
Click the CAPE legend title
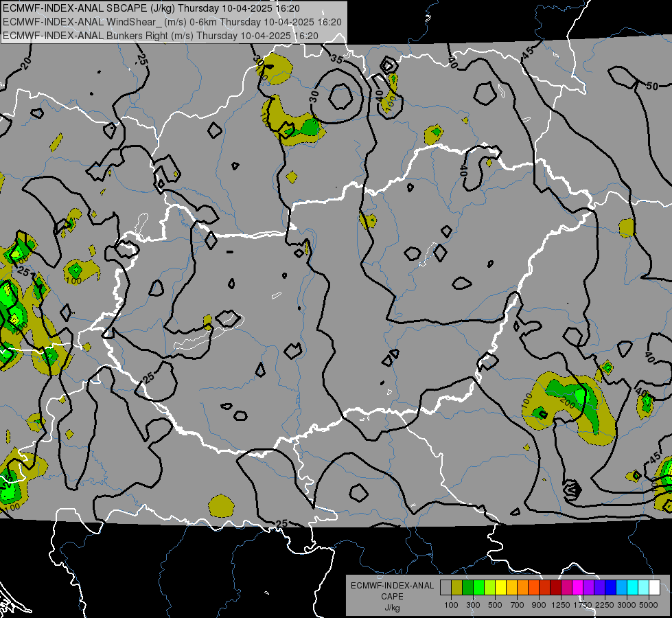click(392, 596)
